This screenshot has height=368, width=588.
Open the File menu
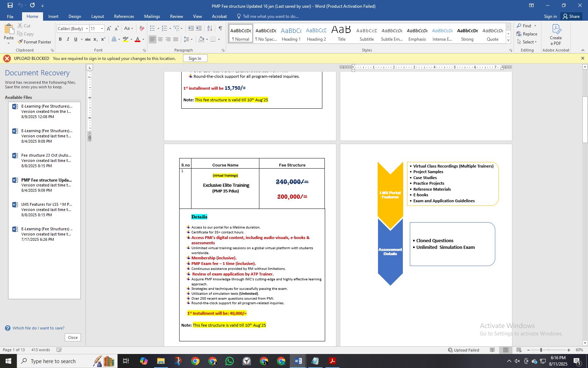(10, 16)
